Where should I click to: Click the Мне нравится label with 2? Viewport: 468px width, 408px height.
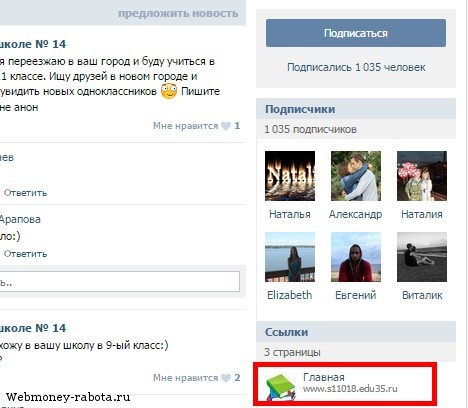[185, 378]
